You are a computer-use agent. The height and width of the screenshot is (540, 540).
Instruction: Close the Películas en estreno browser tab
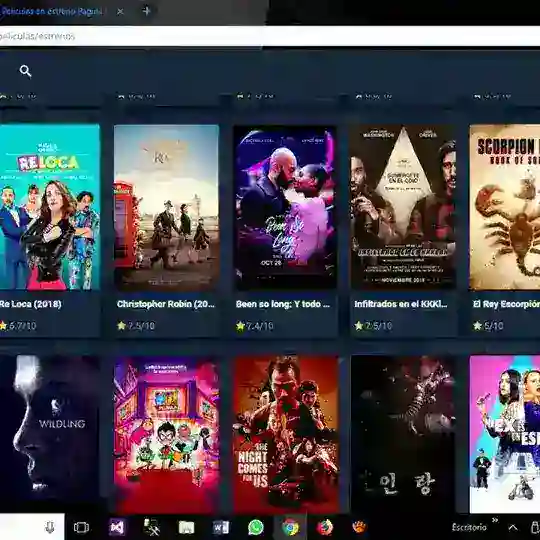pyautogui.click(x=120, y=12)
